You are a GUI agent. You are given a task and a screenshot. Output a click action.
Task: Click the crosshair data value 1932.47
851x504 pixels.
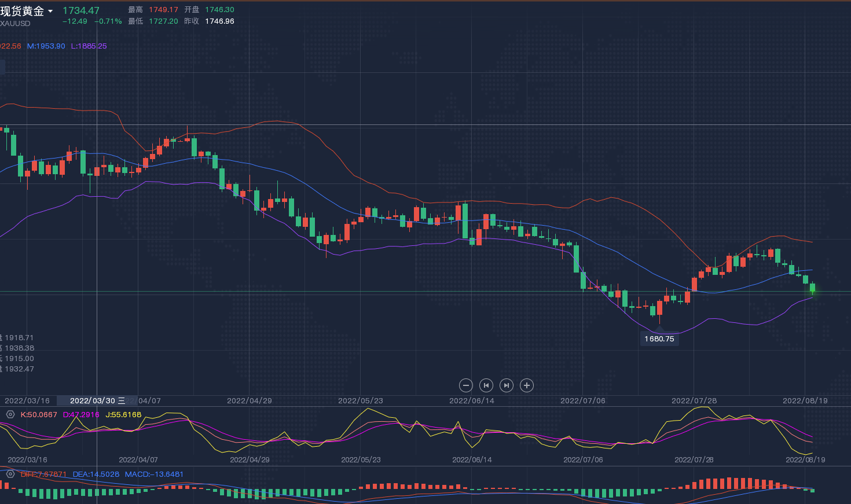pyautogui.click(x=19, y=369)
